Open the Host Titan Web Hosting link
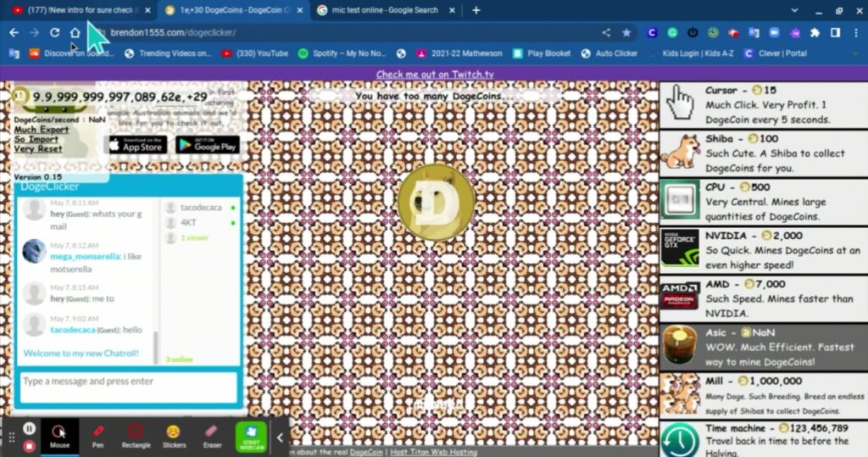 pos(433,452)
